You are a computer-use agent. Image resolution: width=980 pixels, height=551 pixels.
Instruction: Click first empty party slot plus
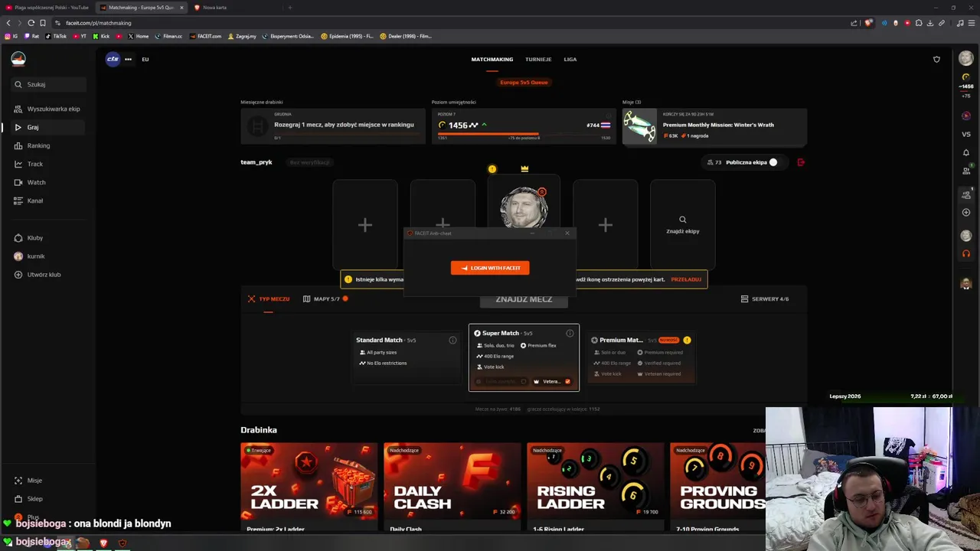(x=365, y=224)
